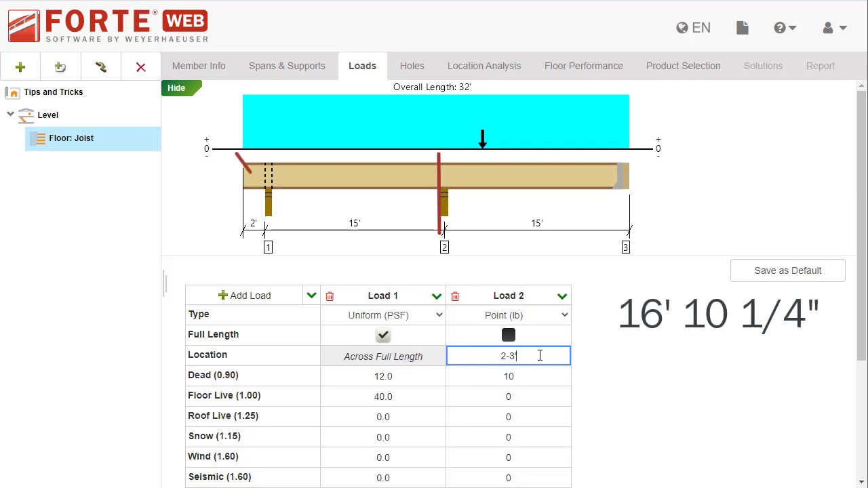The width and height of the screenshot is (868, 488).
Task: Click Load 1 Dead load value 12.0
Action: click(x=383, y=376)
